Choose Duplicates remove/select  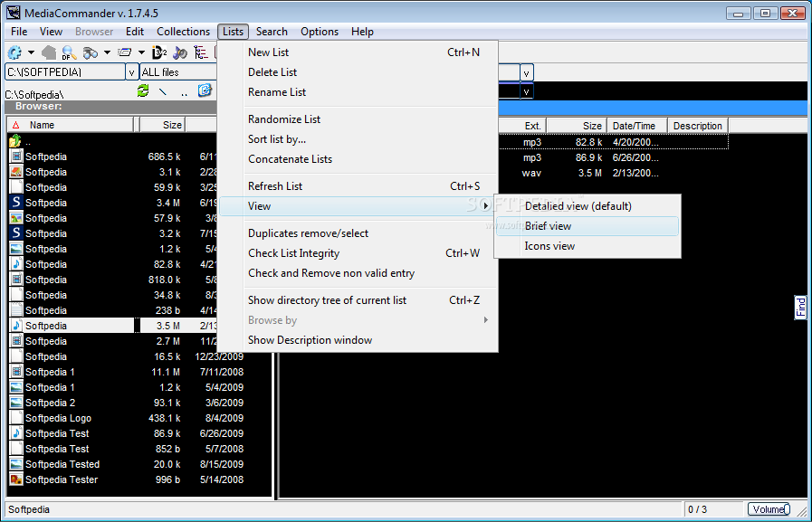click(x=358, y=233)
